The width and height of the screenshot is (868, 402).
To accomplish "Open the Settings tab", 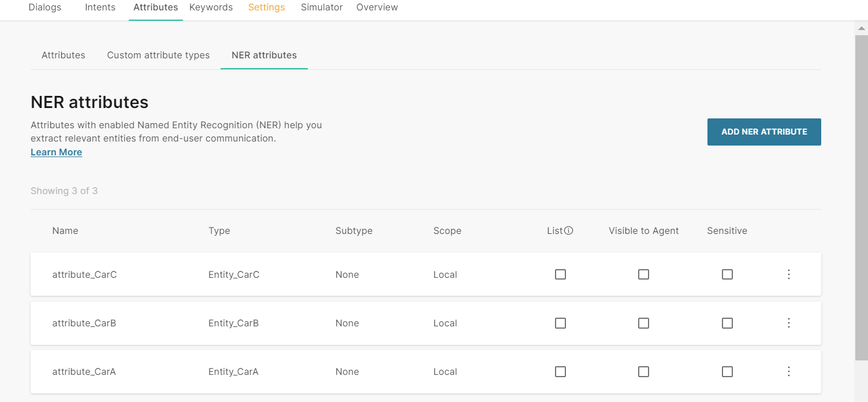I will [x=266, y=8].
